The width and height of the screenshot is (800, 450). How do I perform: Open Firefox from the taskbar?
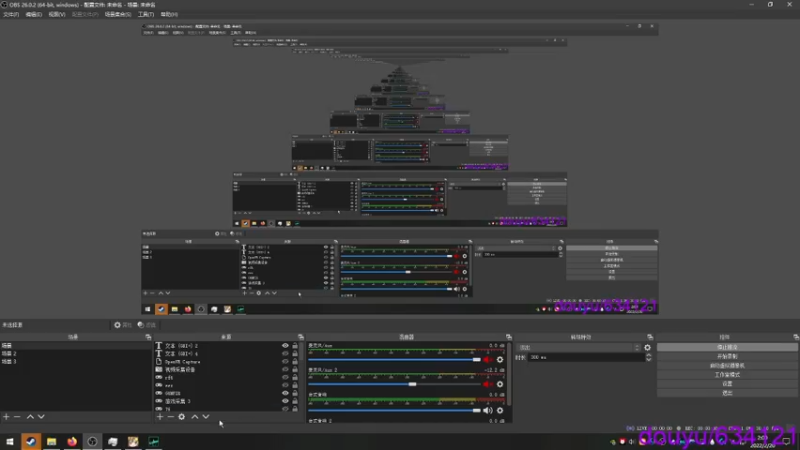coord(72,441)
